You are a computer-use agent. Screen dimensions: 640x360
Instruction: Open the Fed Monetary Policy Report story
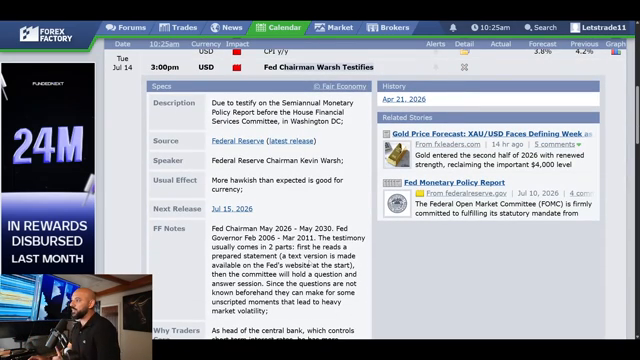(454, 182)
